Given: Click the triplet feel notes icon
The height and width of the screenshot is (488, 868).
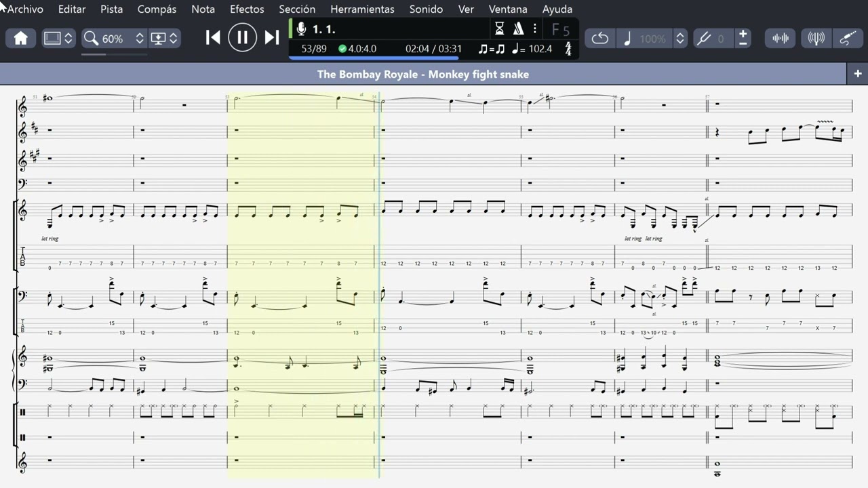Looking at the screenshot, I should [x=492, y=49].
